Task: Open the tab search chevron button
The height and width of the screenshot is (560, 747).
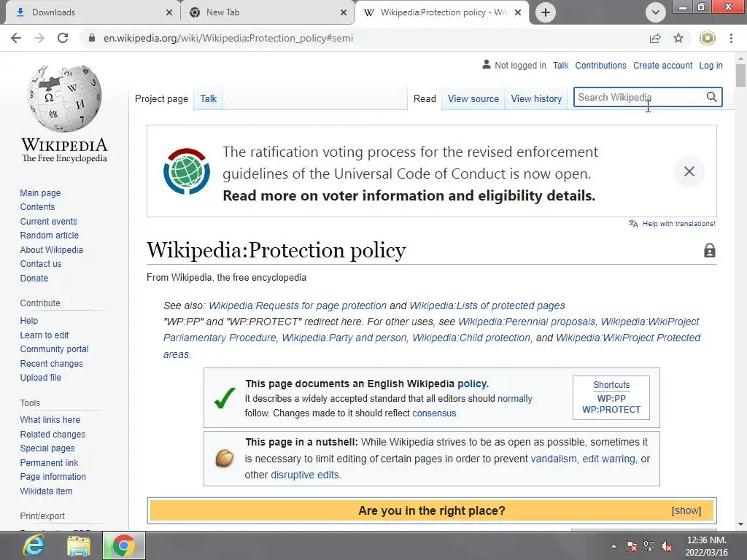Action: tap(656, 12)
